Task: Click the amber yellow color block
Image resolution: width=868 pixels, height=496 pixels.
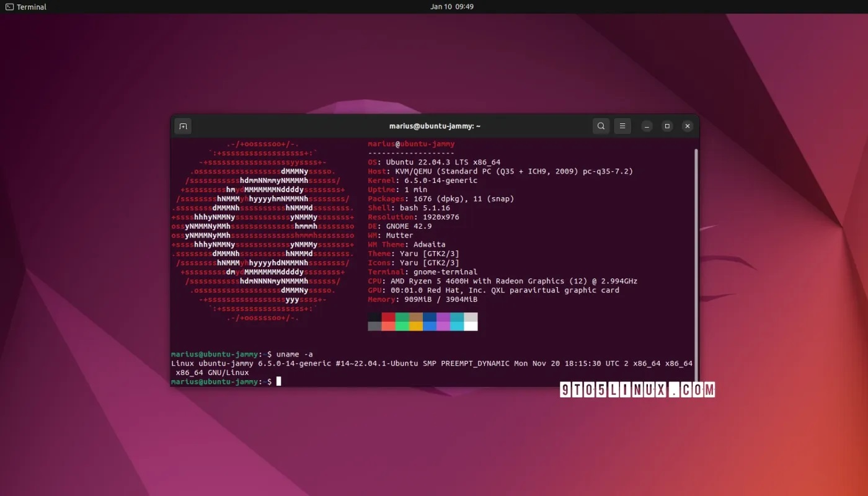Action: (415, 326)
